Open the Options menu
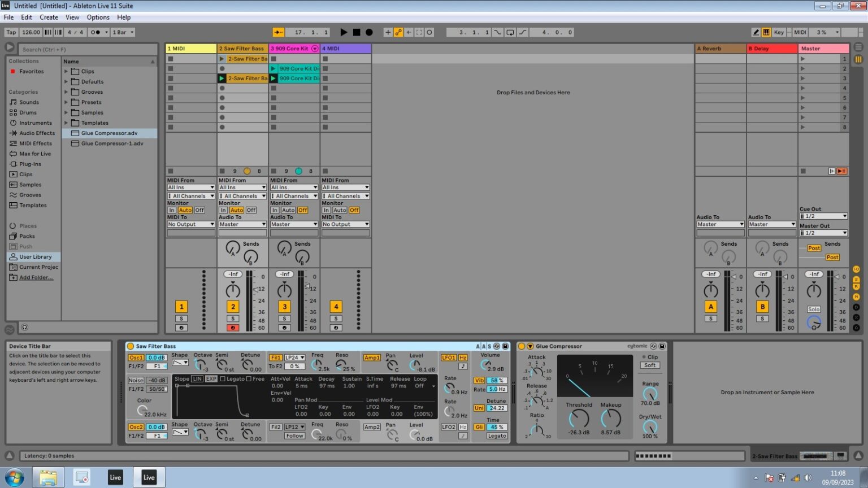Viewport: 868px width, 488px height. pyautogui.click(x=98, y=18)
